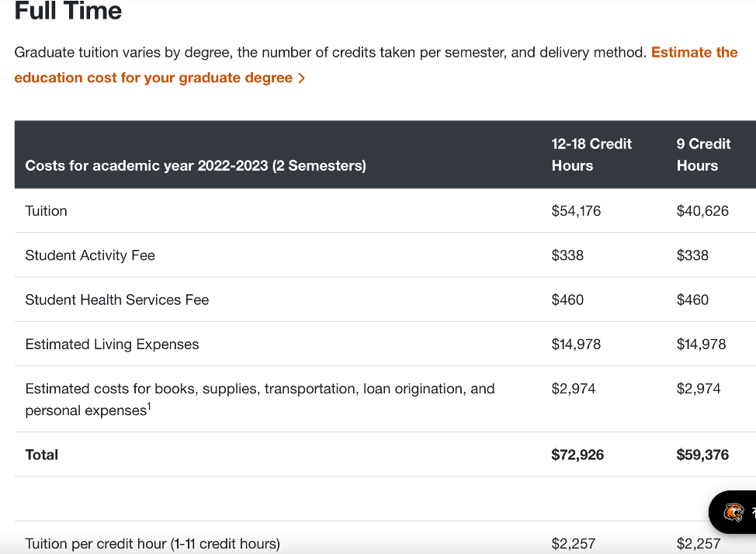Select the 'Tuition per credit hour' row label
This screenshot has width=756, height=554.
click(x=152, y=544)
